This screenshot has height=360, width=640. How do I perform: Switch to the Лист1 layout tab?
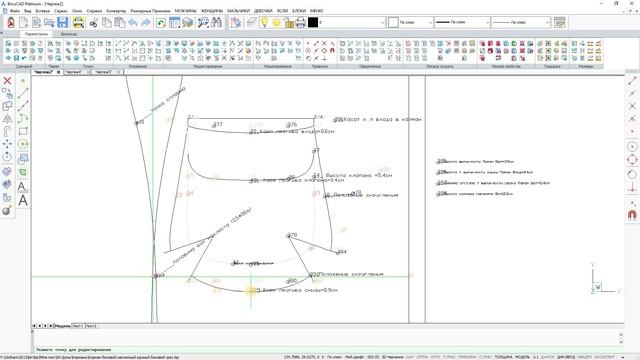point(78,326)
